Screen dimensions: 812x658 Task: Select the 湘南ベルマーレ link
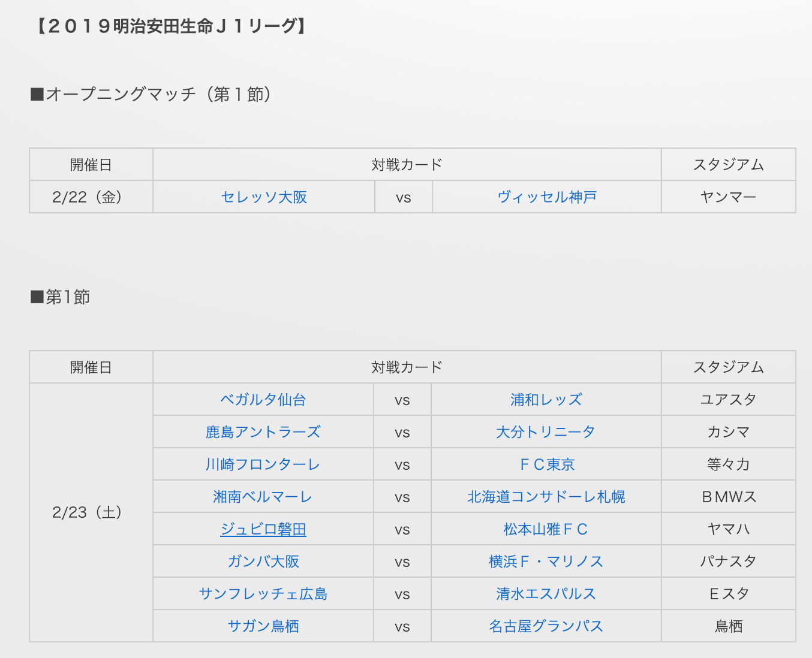click(x=263, y=497)
